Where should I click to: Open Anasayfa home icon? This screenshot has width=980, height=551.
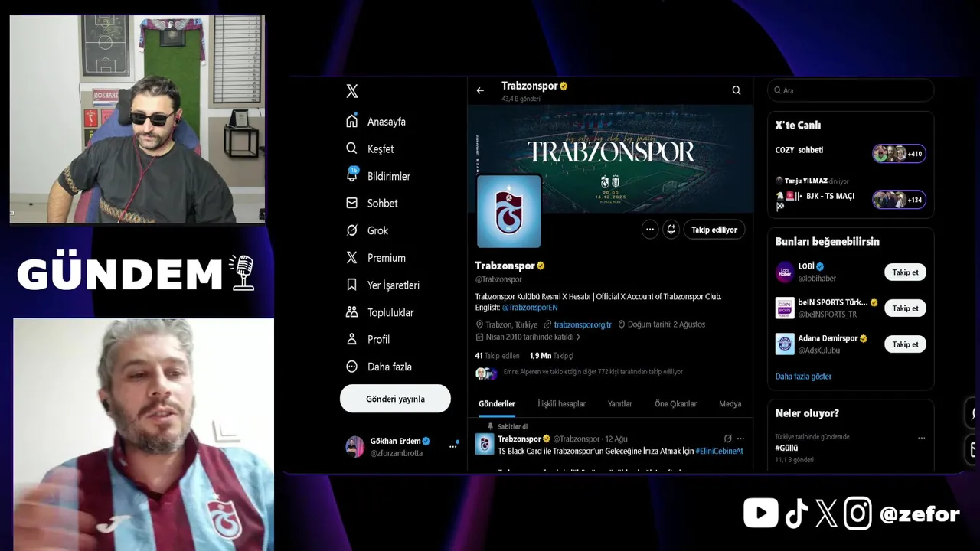[352, 121]
